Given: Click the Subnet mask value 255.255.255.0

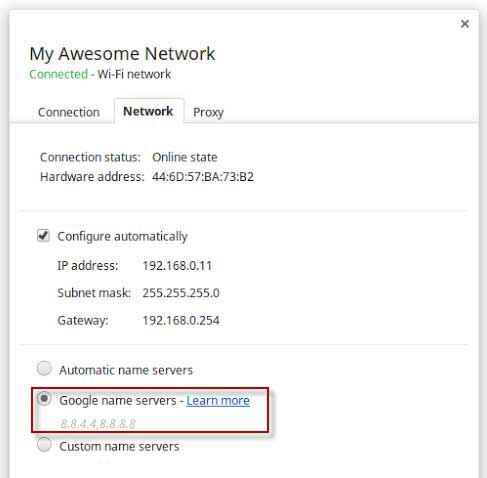Looking at the screenshot, I should point(181,293).
